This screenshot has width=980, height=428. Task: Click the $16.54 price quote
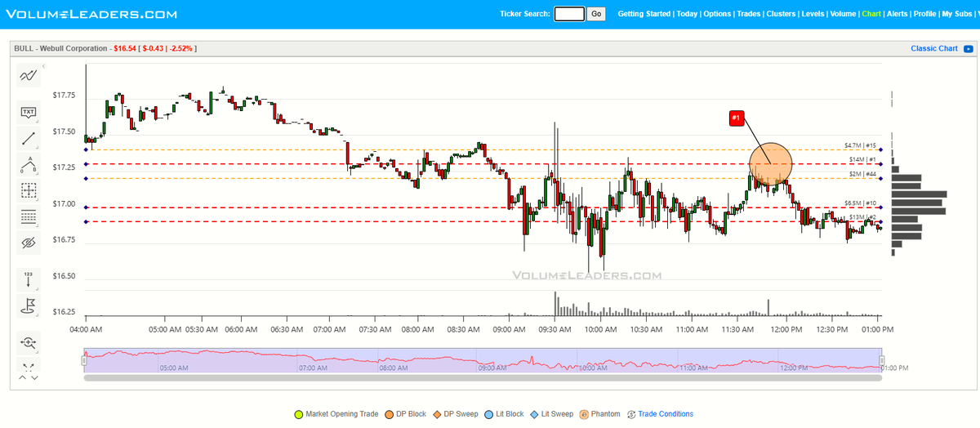coord(125,49)
